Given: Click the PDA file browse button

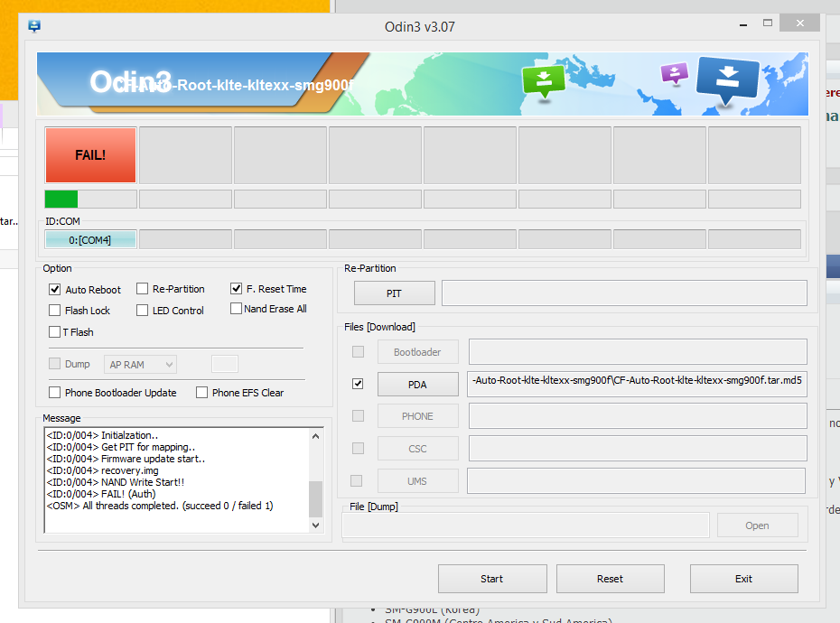Looking at the screenshot, I should click(x=418, y=385).
